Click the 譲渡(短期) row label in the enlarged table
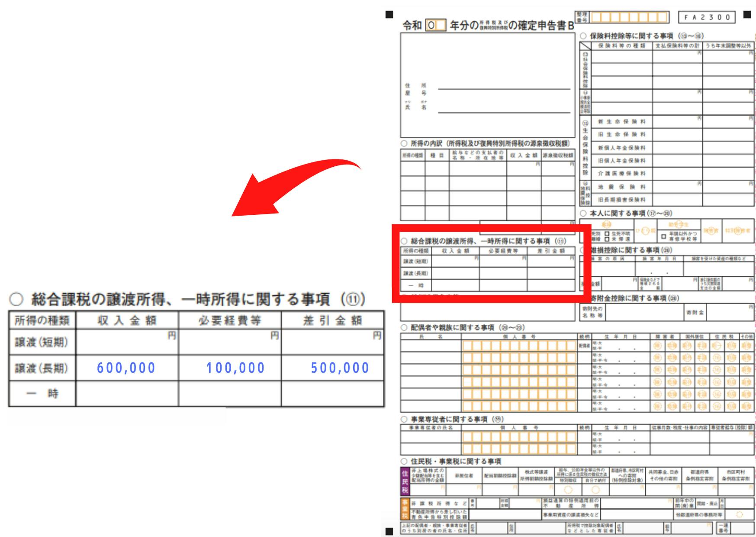The image size is (756, 537). 42,342
